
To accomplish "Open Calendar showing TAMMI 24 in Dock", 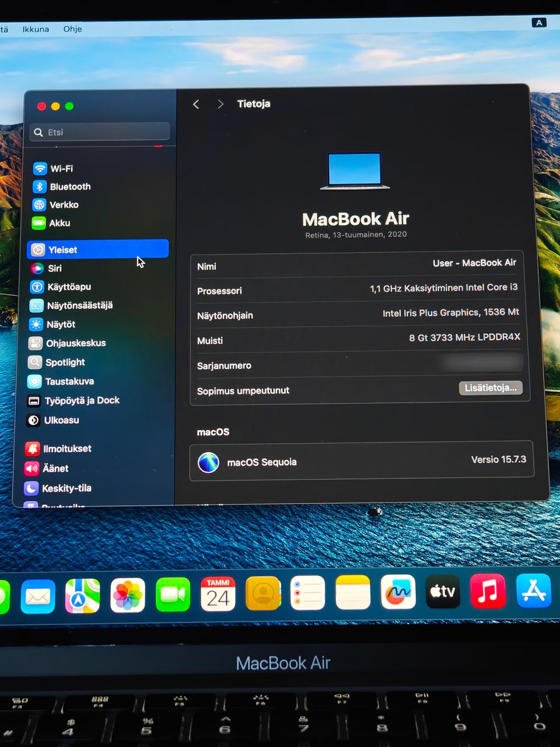I will pyautogui.click(x=218, y=594).
